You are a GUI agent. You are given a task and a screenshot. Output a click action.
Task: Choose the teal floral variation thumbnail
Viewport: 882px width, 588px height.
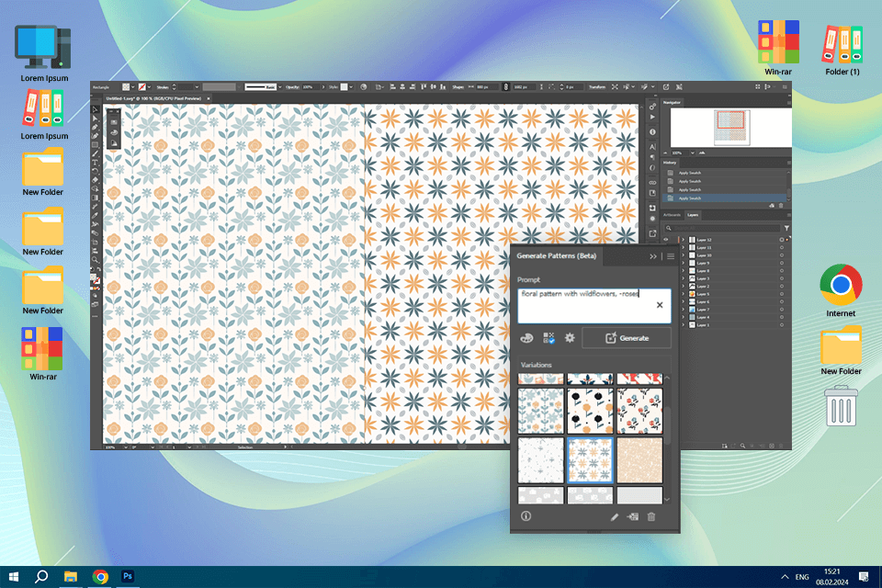pyautogui.click(x=540, y=412)
